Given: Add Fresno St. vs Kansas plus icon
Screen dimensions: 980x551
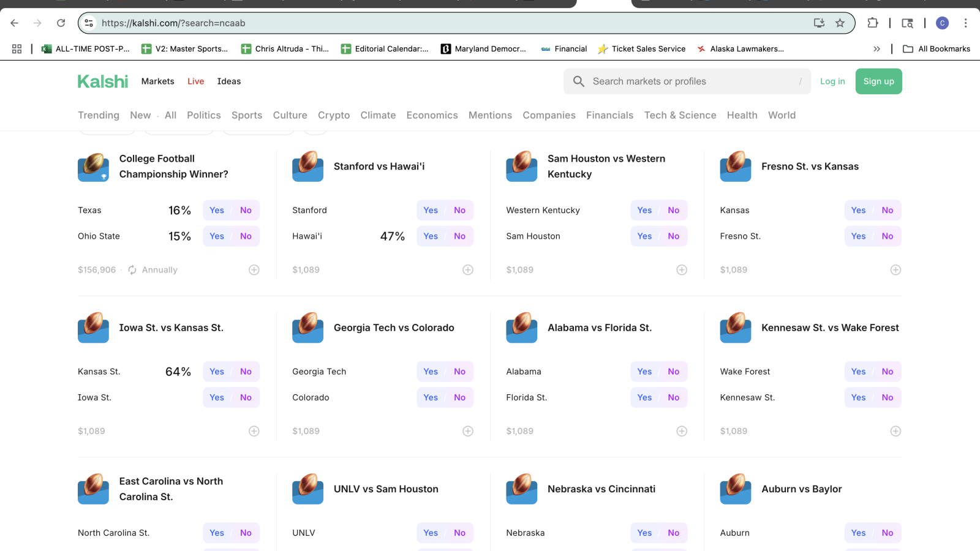Looking at the screenshot, I should coord(895,270).
